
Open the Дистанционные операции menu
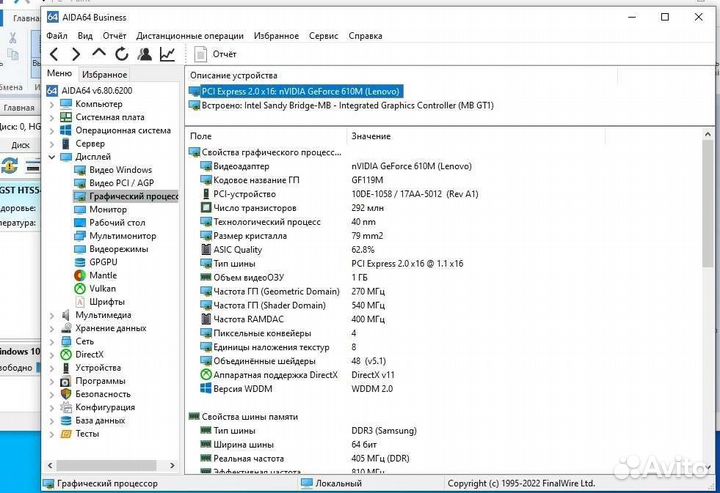pos(190,36)
